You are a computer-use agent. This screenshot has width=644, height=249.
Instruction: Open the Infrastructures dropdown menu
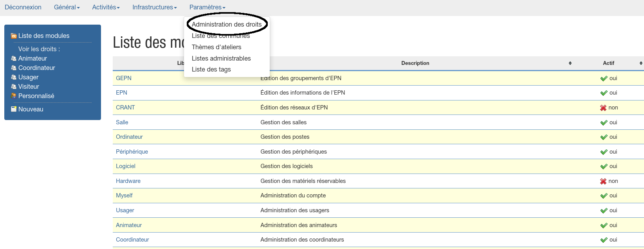point(154,7)
